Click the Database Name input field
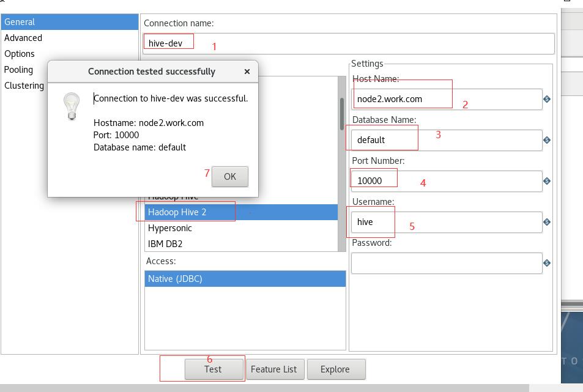Image resolution: width=583 pixels, height=392 pixels. [447, 140]
